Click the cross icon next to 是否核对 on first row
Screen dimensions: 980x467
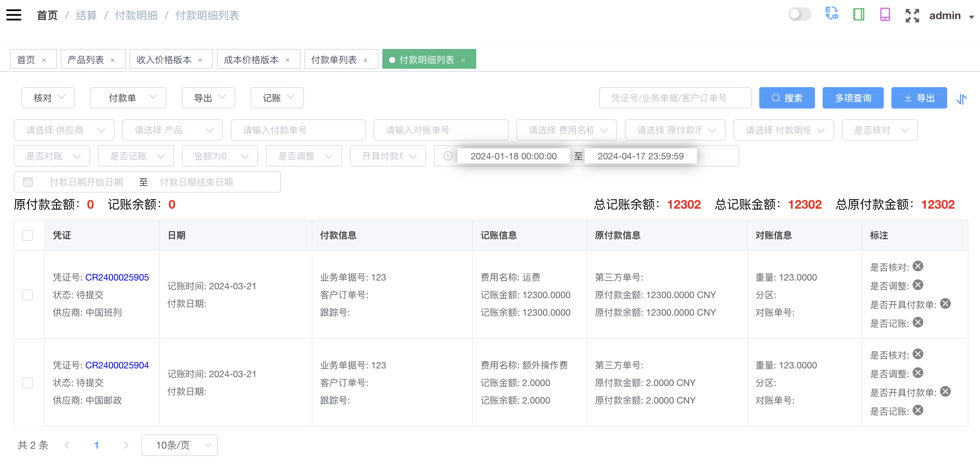(x=919, y=266)
